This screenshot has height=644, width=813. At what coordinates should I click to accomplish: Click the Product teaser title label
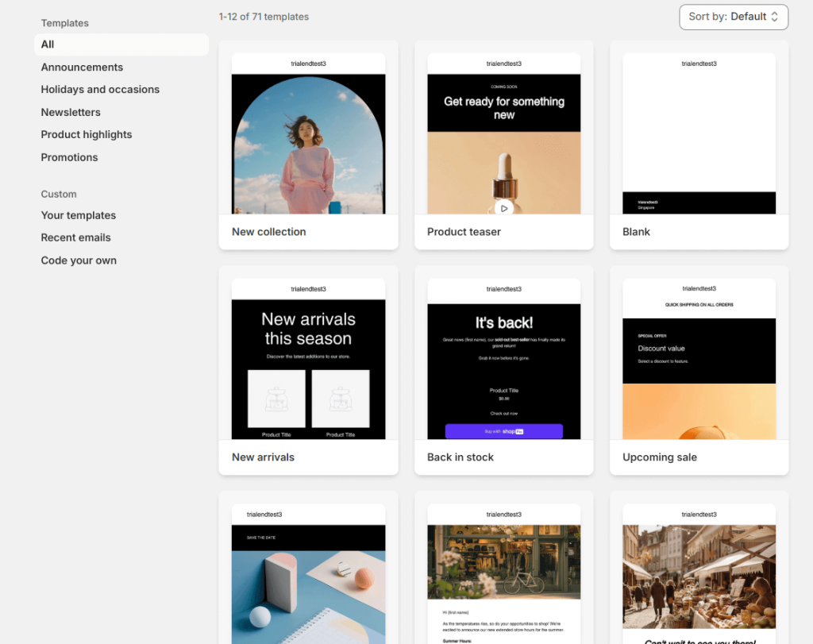coord(464,232)
